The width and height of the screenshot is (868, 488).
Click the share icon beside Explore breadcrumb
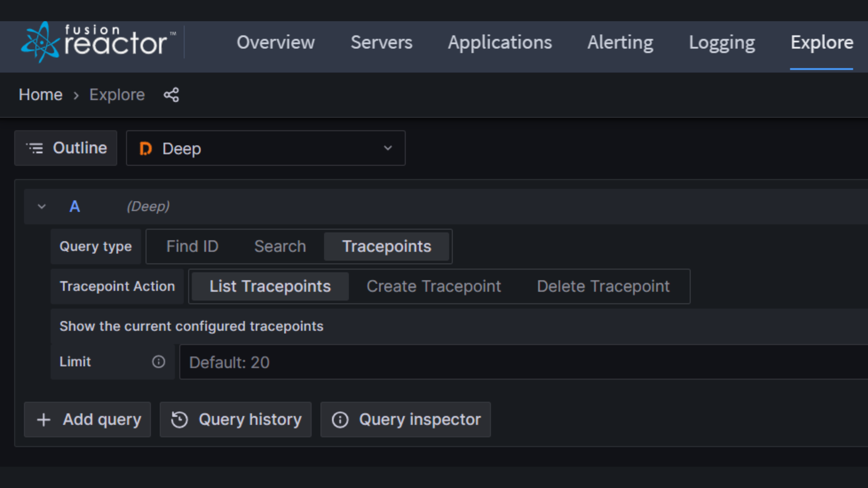(171, 95)
